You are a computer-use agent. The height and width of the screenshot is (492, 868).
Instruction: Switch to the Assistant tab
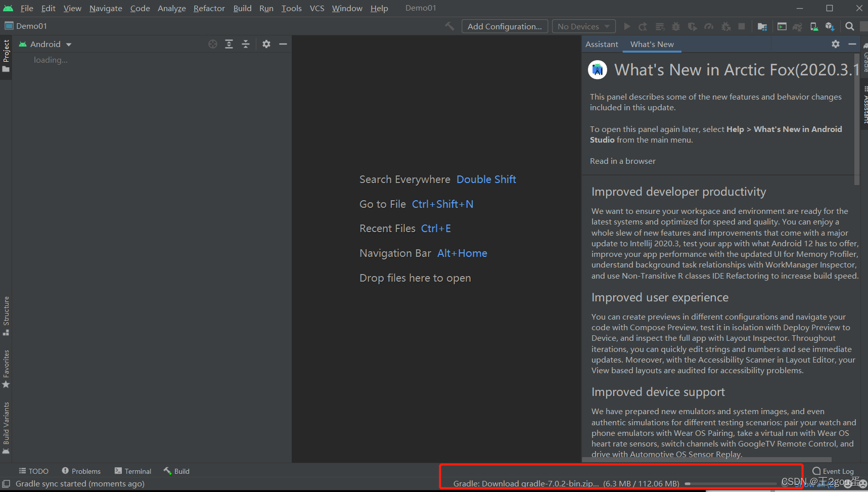[602, 44]
